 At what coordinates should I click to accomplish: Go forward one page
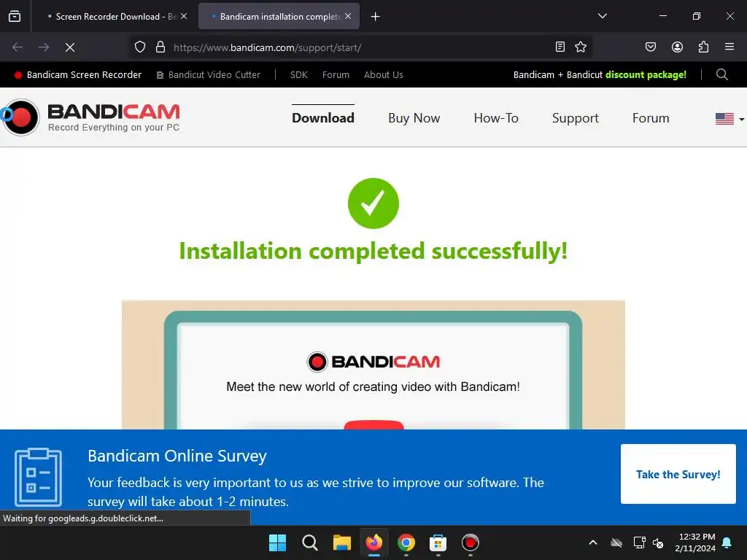click(x=44, y=47)
